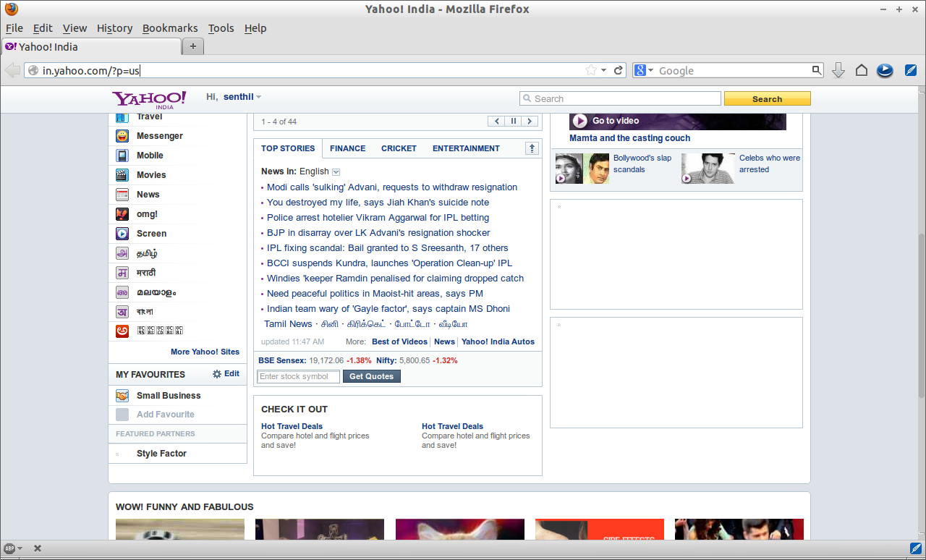
Task: Click the Messenger smiley icon
Action: [x=123, y=136]
